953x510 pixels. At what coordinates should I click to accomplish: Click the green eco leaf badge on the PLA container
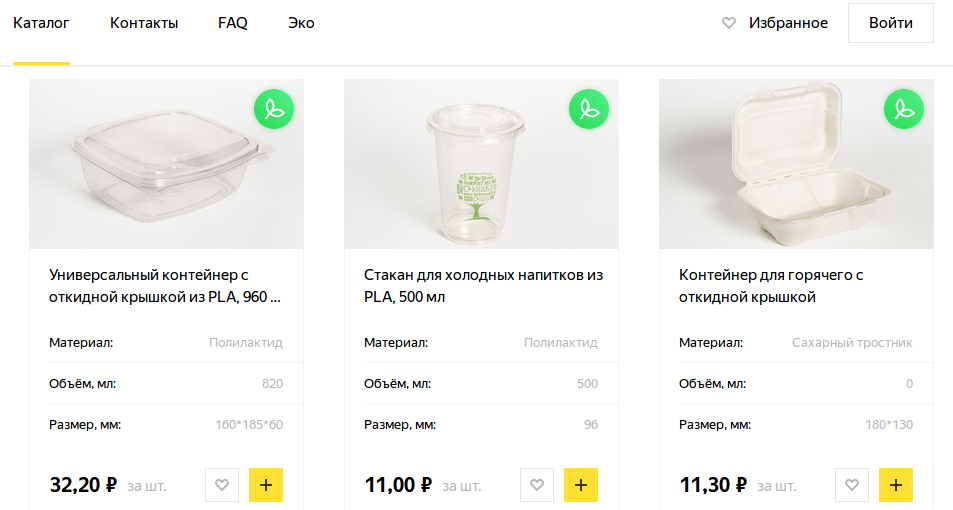tap(274, 109)
